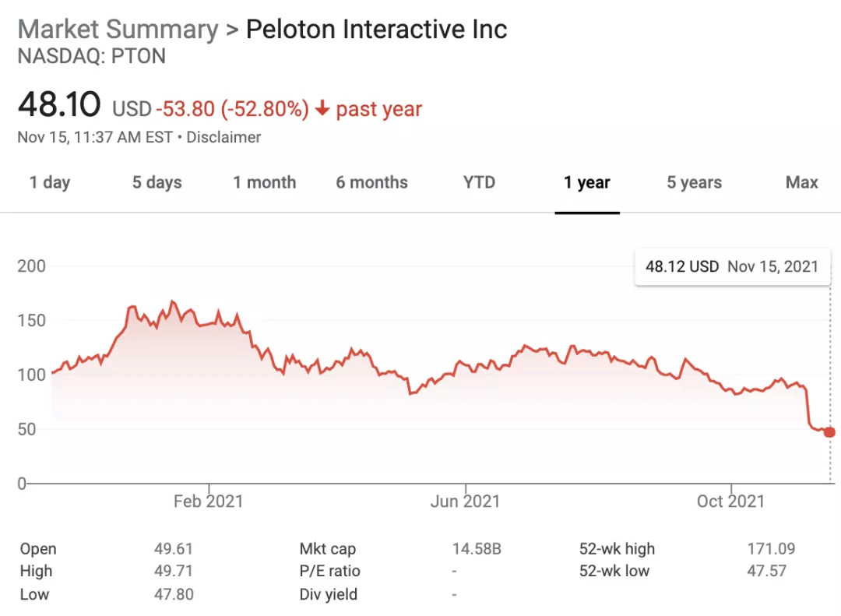Switch chart to 5 years
This screenshot has height=616, width=841.
click(x=694, y=183)
